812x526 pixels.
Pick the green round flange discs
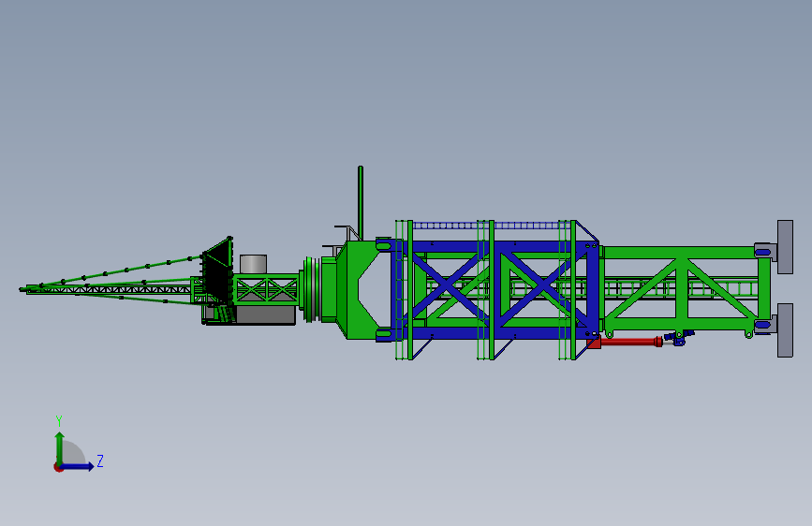coord(310,290)
